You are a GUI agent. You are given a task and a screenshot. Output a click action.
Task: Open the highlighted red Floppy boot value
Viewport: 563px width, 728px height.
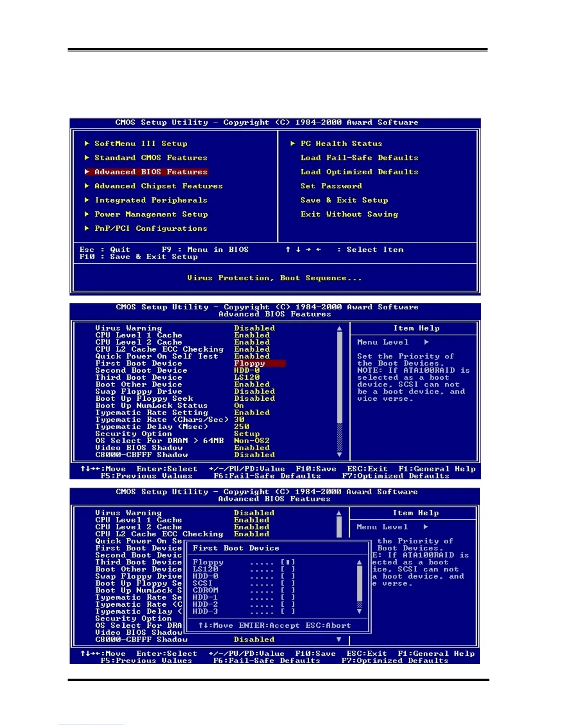(259, 364)
